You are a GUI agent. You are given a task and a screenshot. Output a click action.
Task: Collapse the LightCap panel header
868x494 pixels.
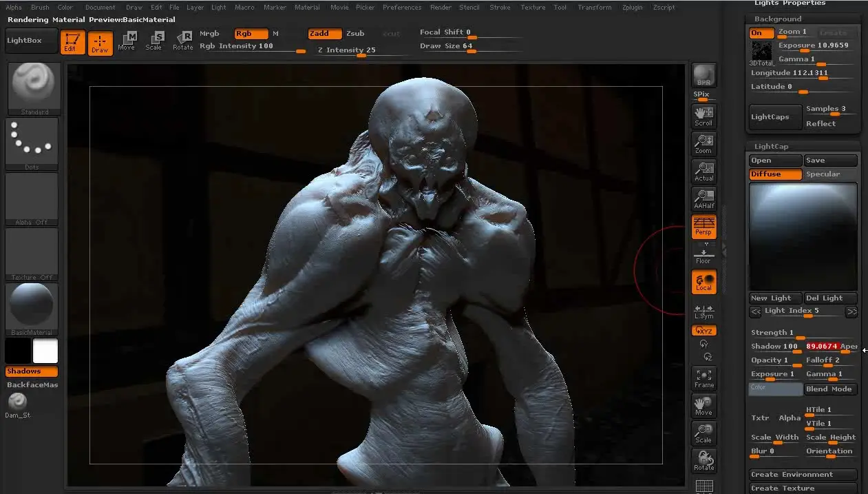[x=772, y=146]
